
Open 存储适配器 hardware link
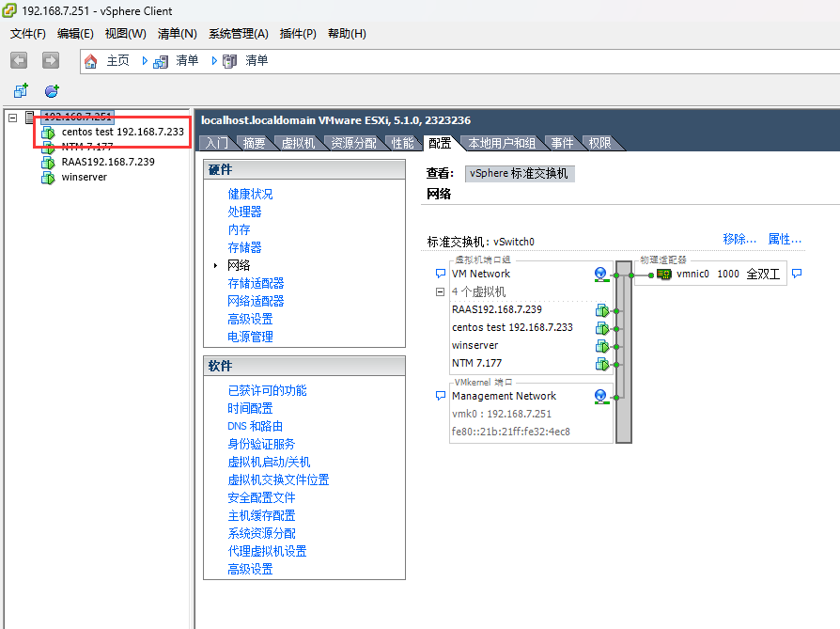256,284
